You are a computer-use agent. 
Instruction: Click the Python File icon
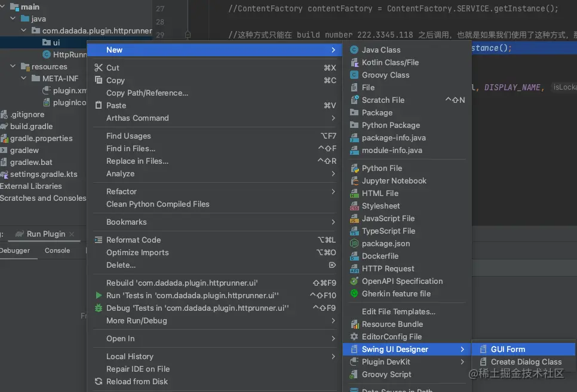pyautogui.click(x=354, y=169)
